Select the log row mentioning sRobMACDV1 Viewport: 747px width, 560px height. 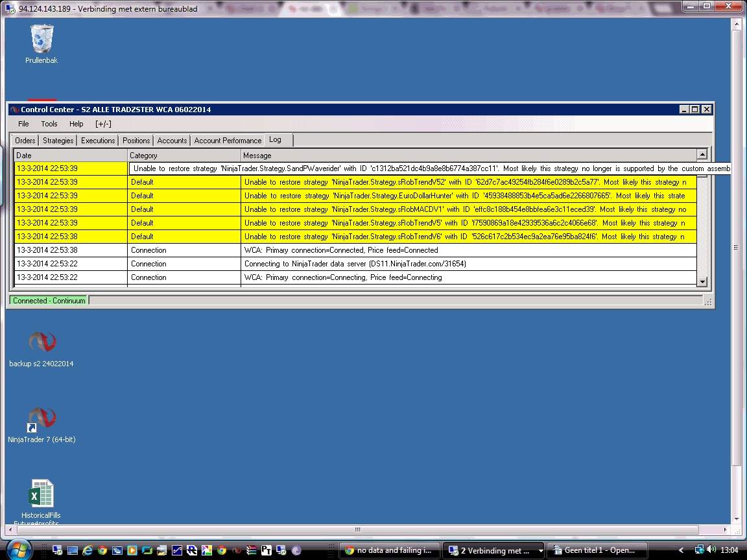[x=355, y=209]
